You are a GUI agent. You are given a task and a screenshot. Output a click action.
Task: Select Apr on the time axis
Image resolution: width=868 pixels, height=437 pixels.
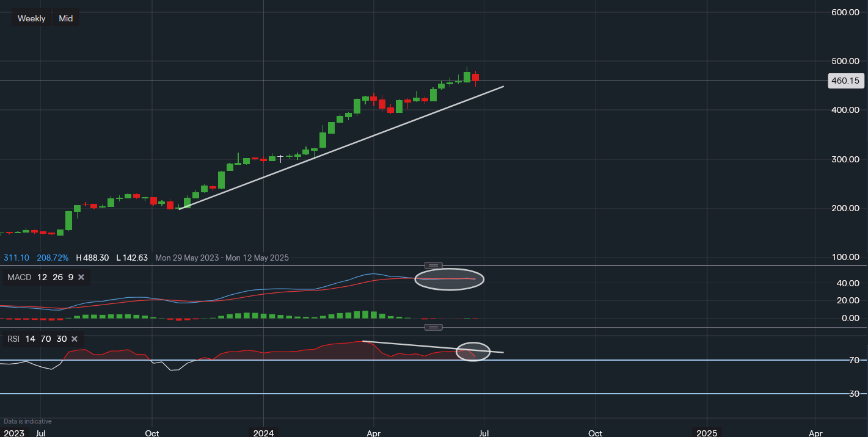click(373, 433)
